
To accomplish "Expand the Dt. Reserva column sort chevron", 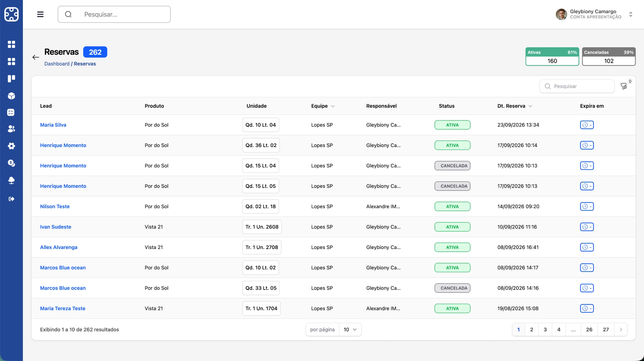I will click(x=530, y=106).
